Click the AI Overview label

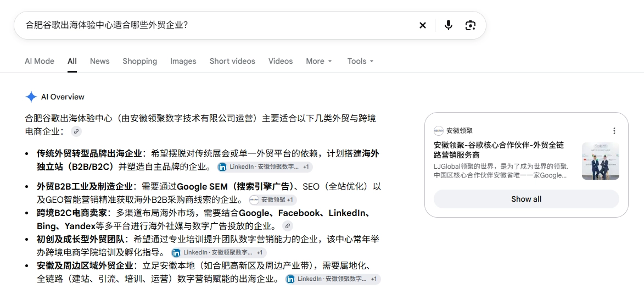click(63, 97)
